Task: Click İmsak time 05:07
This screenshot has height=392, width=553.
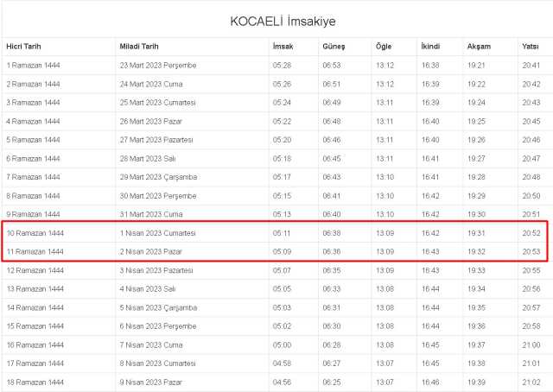Action: coord(282,270)
